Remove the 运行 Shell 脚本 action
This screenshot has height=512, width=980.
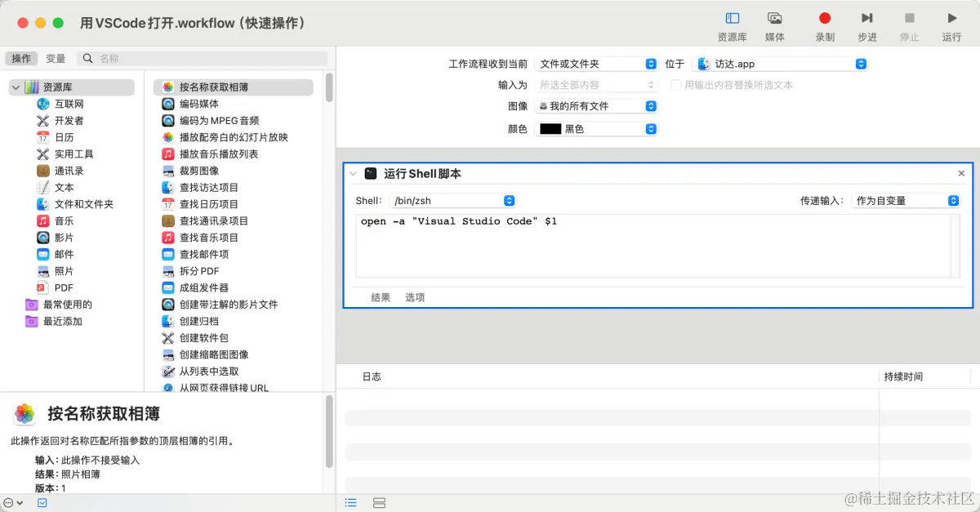click(x=961, y=174)
